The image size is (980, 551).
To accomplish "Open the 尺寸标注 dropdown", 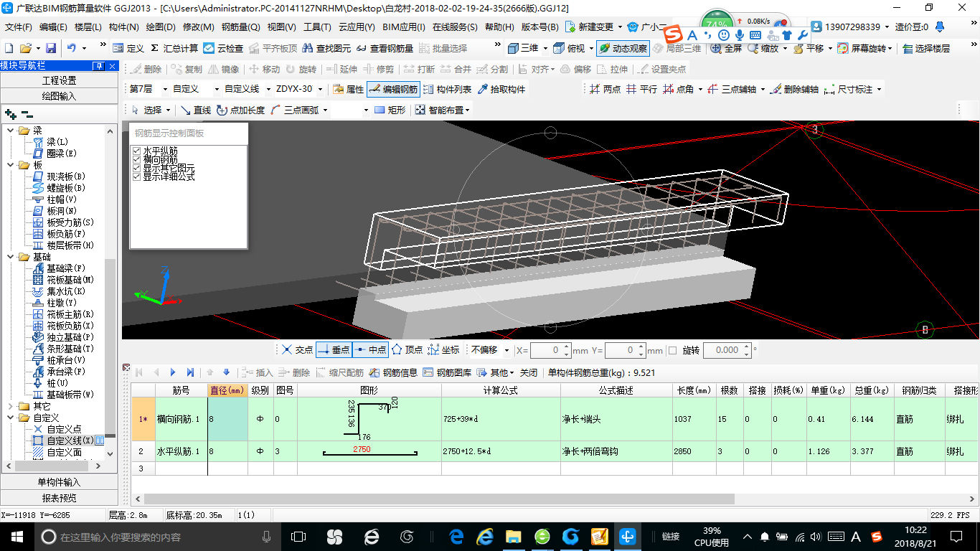I will tap(879, 89).
